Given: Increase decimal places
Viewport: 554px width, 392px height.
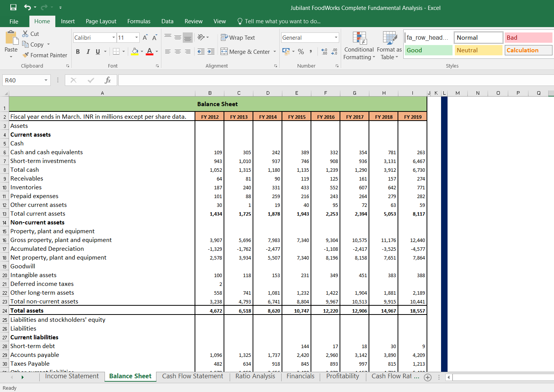Looking at the screenshot, I should coord(324,51).
